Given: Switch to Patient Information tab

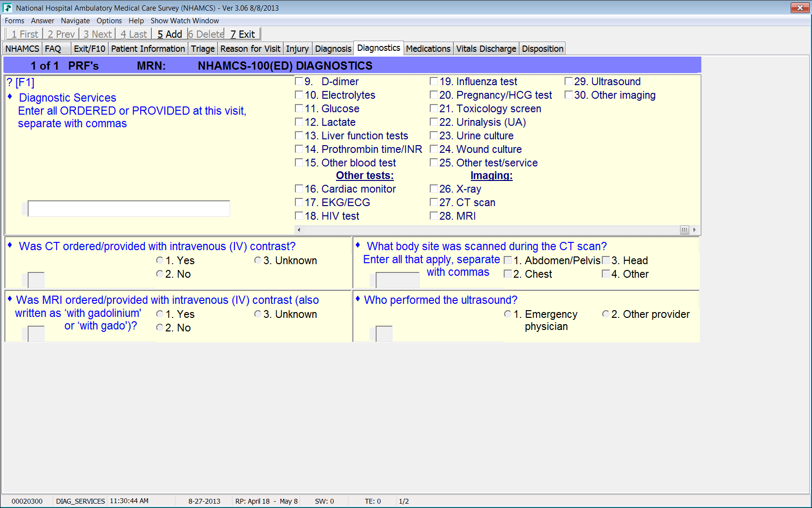Looking at the screenshot, I should [148, 49].
